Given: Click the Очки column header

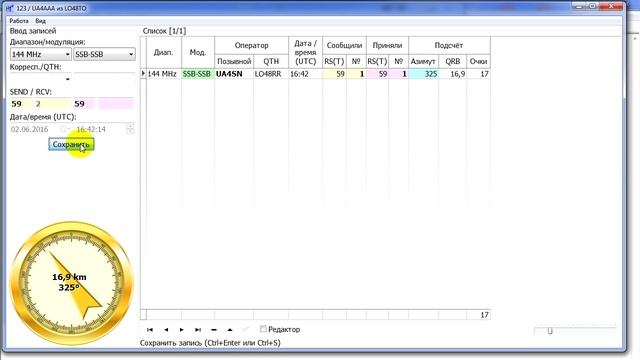Looking at the screenshot, I should click(x=478, y=62).
